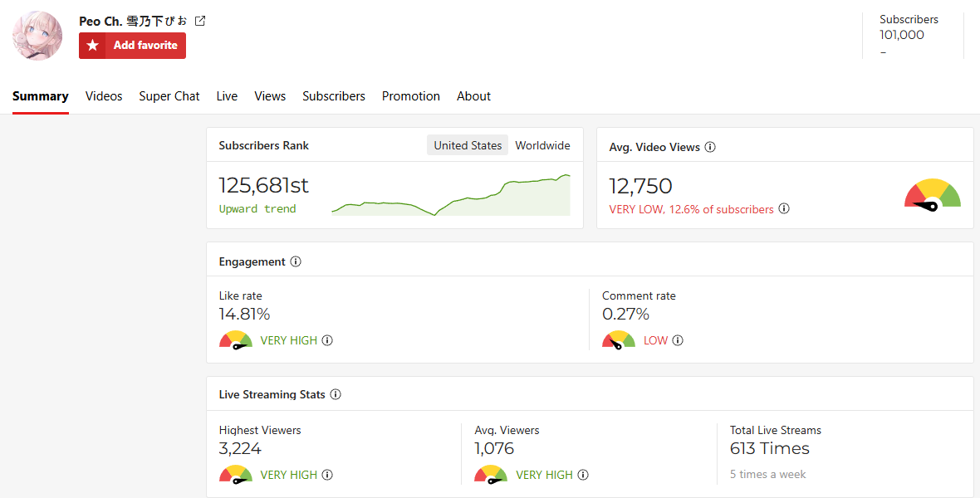The image size is (980, 498).
Task: Click info icon next to Avg. Video Views
Action: pyautogui.click(x=710, y=147)
